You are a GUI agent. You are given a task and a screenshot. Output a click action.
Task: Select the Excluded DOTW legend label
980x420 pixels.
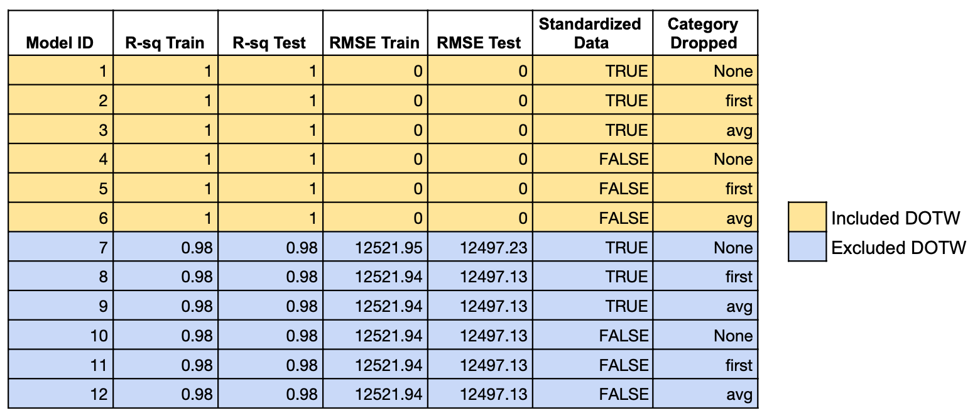click(898, 248)
